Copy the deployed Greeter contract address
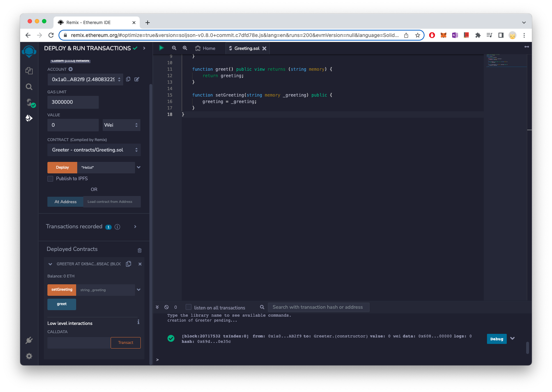The image size is (552, 392). [x=129, y=264]
